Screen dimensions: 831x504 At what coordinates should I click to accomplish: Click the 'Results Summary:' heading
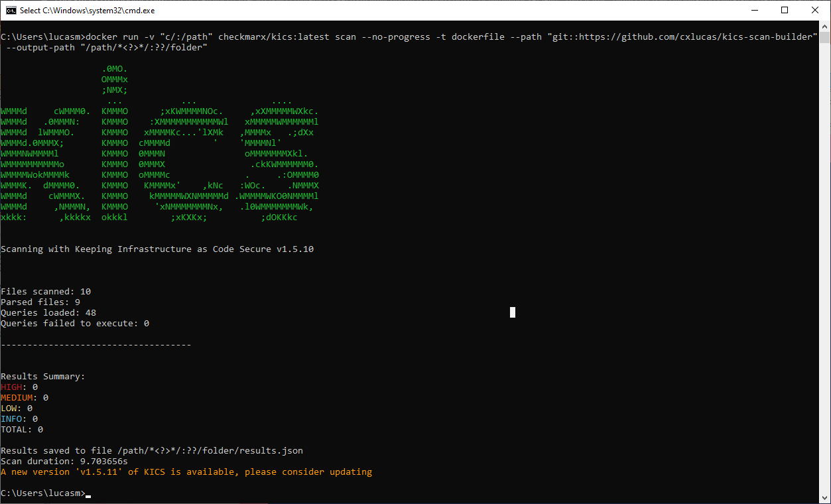coord(43,376)
